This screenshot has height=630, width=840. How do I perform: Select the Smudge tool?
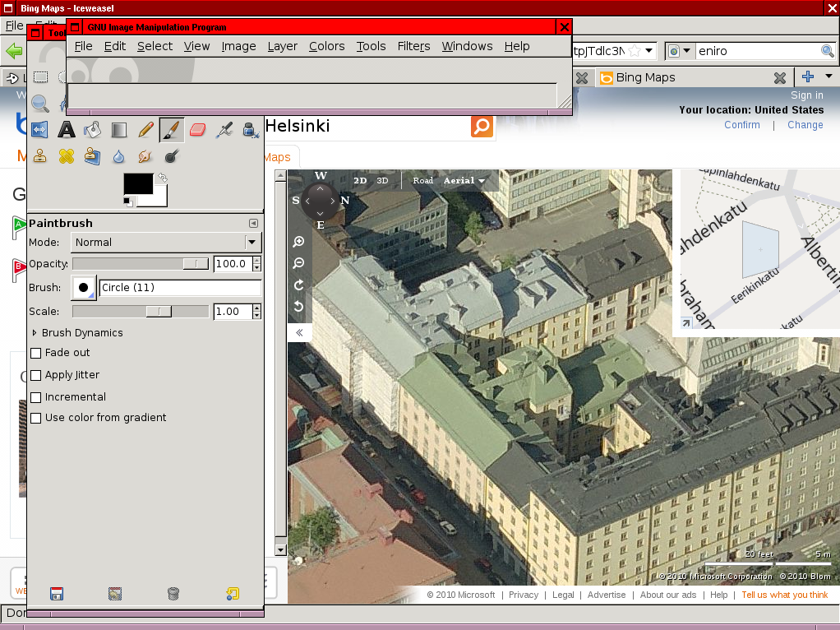click(x=145, y=156)
